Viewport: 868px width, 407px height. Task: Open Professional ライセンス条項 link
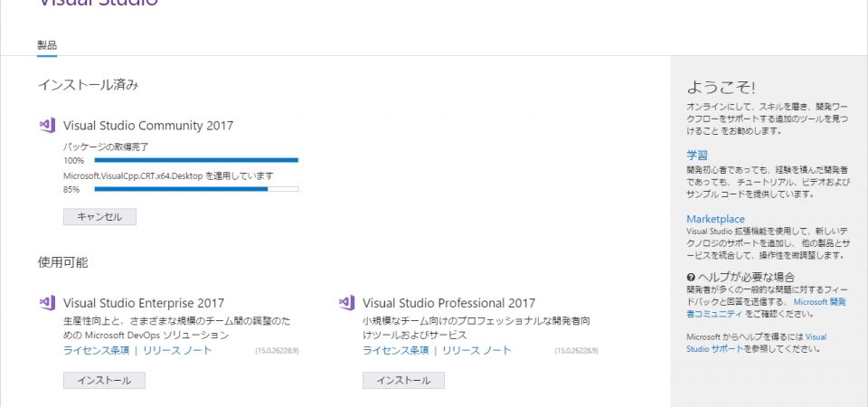[x=396, y=351]
